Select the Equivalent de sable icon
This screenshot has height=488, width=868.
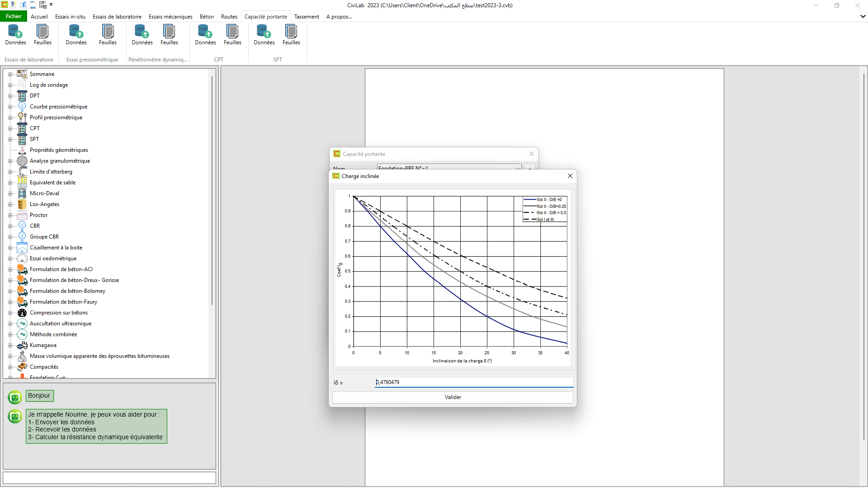point(22,183)
